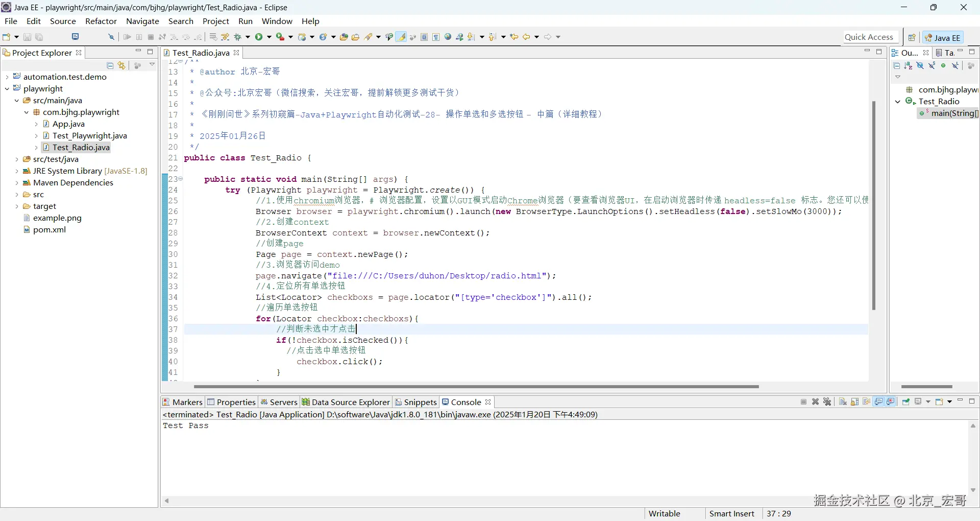Click the Debug bug icon in toolbar
Screen dimensions: 980x521
click(x=238, y=37)
